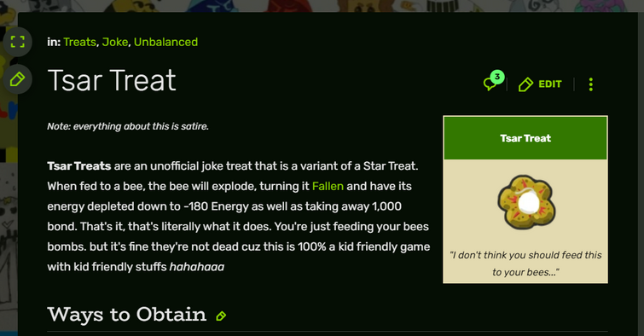This screenshot has width=644, height=336.
Task: Open the Unbalanced category link
Action: [x=166, y=42]
